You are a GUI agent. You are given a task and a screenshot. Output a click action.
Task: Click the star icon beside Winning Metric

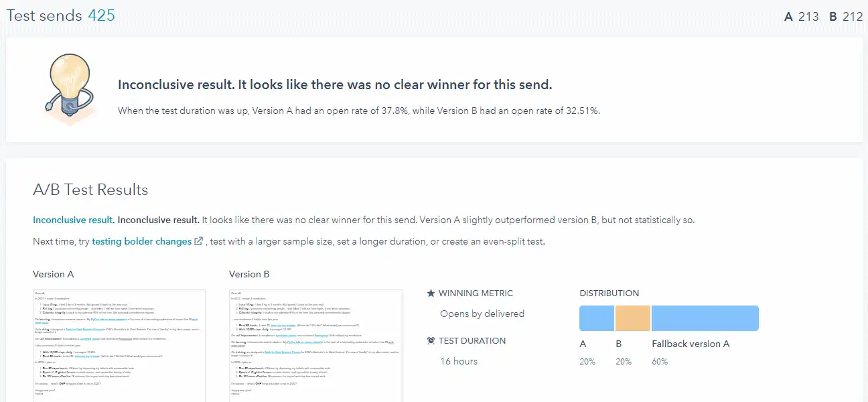(x=431, y=293)
